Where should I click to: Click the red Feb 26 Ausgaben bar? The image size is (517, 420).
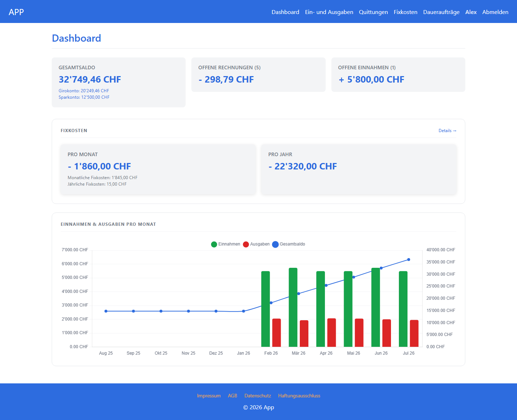(276, 333)
